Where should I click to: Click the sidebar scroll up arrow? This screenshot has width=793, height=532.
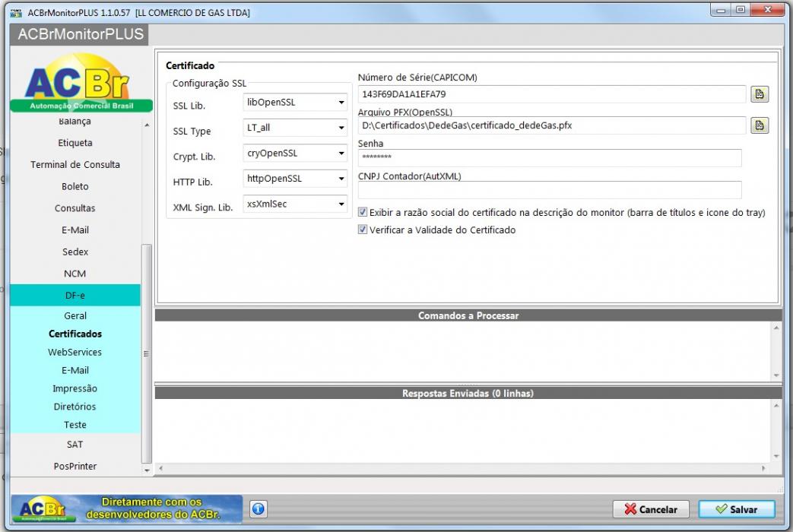click(147, 125)
